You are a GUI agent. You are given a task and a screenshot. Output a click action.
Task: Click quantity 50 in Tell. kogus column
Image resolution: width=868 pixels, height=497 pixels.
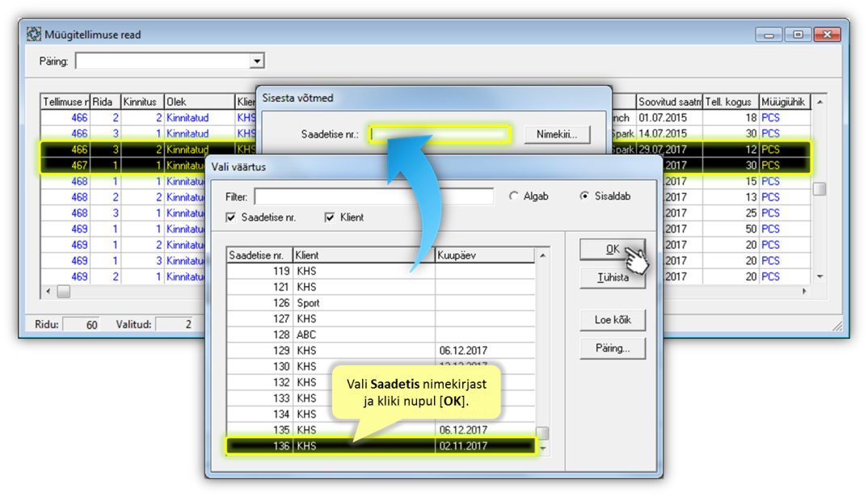pyautogui.click(x=751, y=230)
